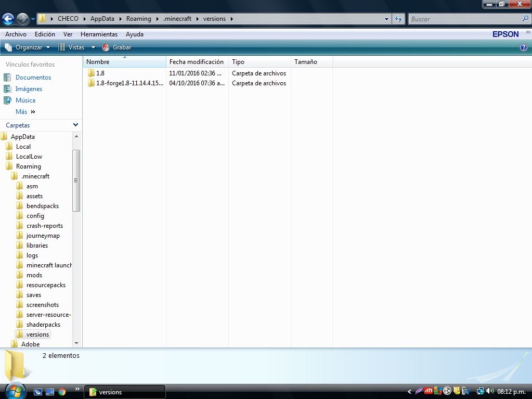The image size is (532, 399).
Task: Select the 1.8-forge1.8-11.14.4.15... folder row
Action: [x=125, y=83]
